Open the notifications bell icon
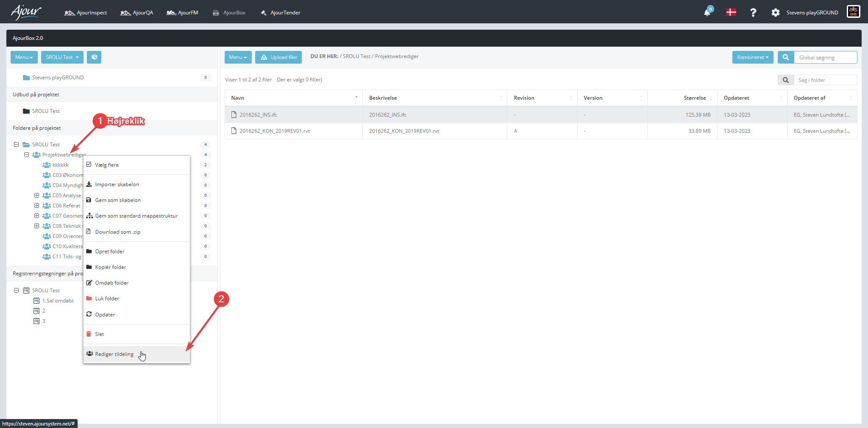This screenshot has height=428, width=868. point(707,12)
